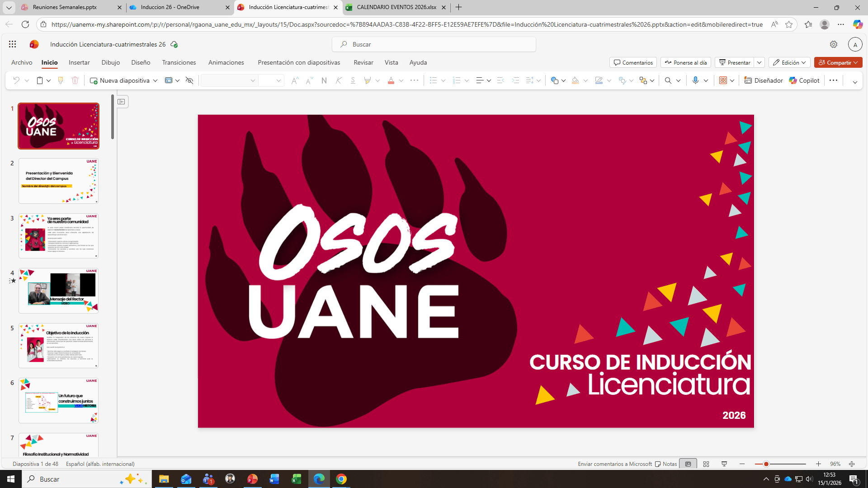Delete the slide using the trash icon
This screenshot has width=868, height=488.
pos(75,80)
